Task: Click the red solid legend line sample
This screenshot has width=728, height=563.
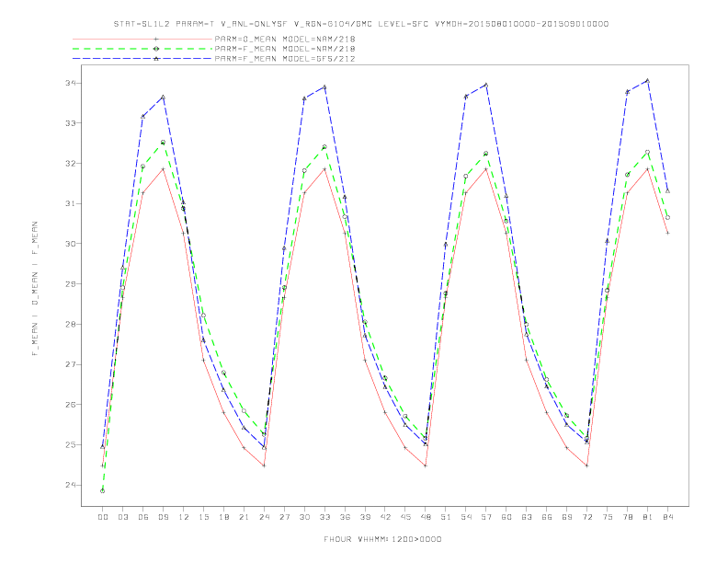Action: (x=142, y=39)
